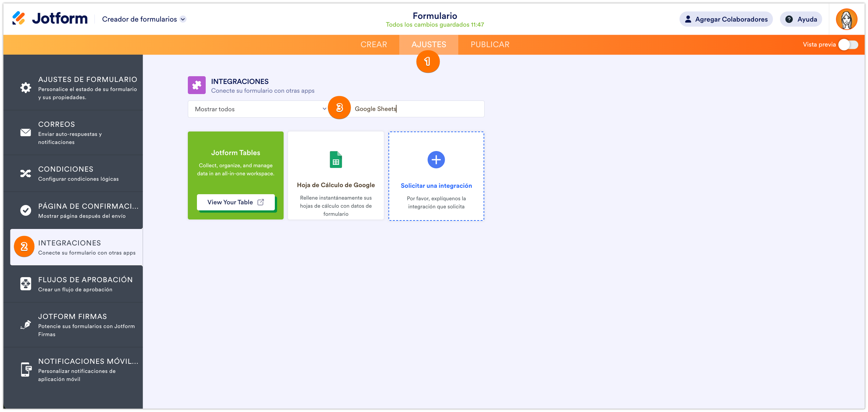The height and width of the screenshot is (412, 868).
Task: Click Agregar Colaboradores button
Action: [x=726, y=19]
